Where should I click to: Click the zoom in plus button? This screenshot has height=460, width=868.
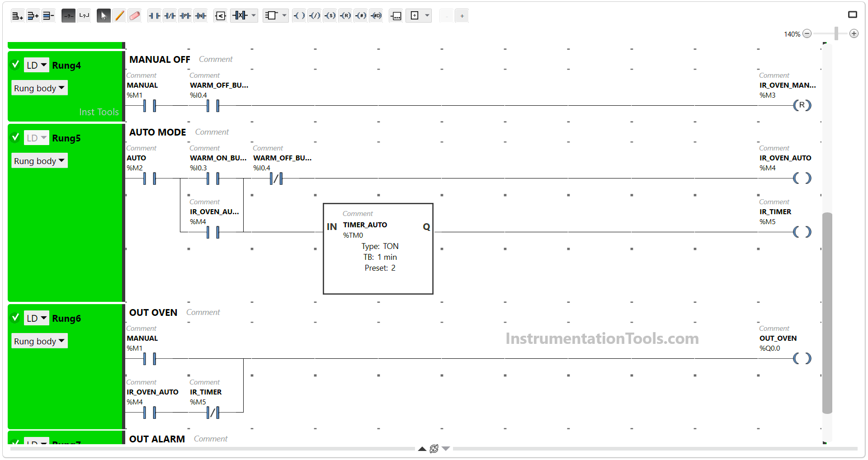click(854, 33)
